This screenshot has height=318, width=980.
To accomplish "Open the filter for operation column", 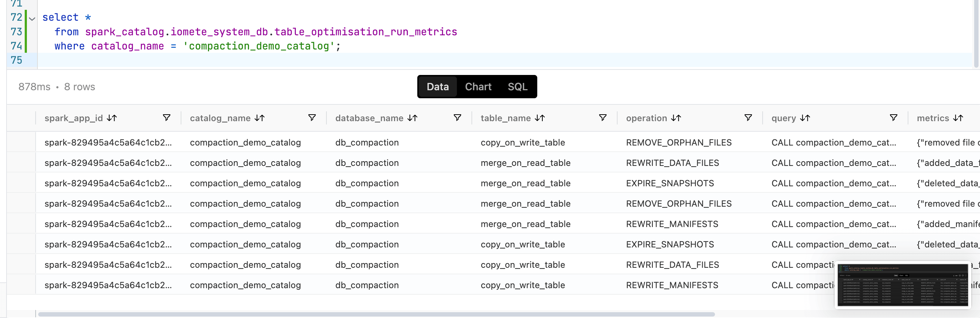I will click(748, 118).
